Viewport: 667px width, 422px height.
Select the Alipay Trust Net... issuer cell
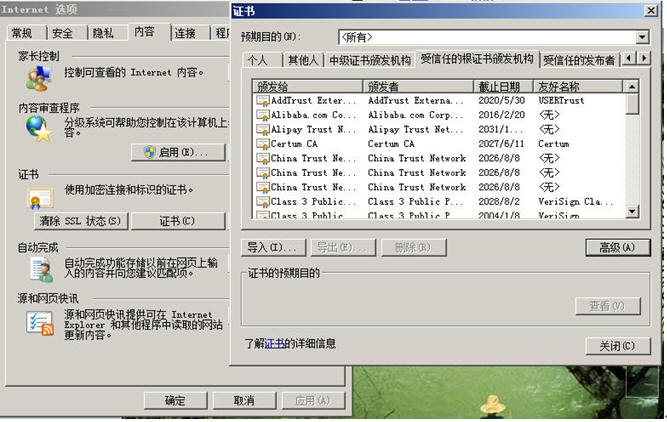click(416, 130)
